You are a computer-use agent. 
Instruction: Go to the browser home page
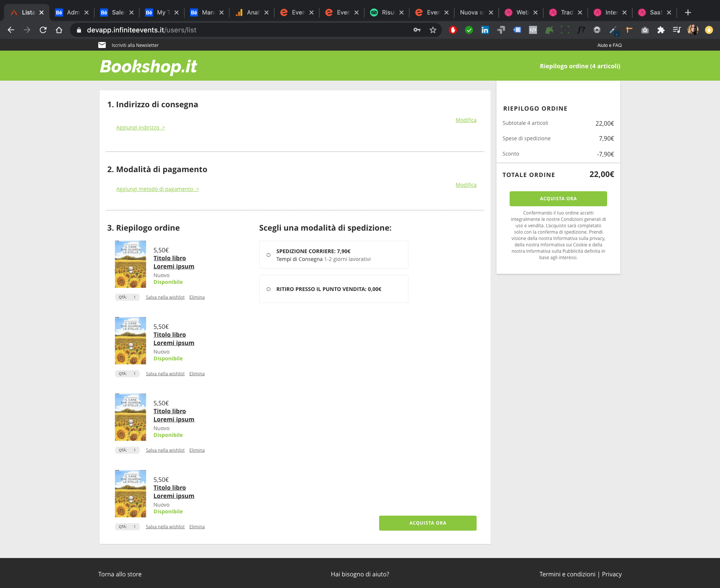[x=59, y=30]
